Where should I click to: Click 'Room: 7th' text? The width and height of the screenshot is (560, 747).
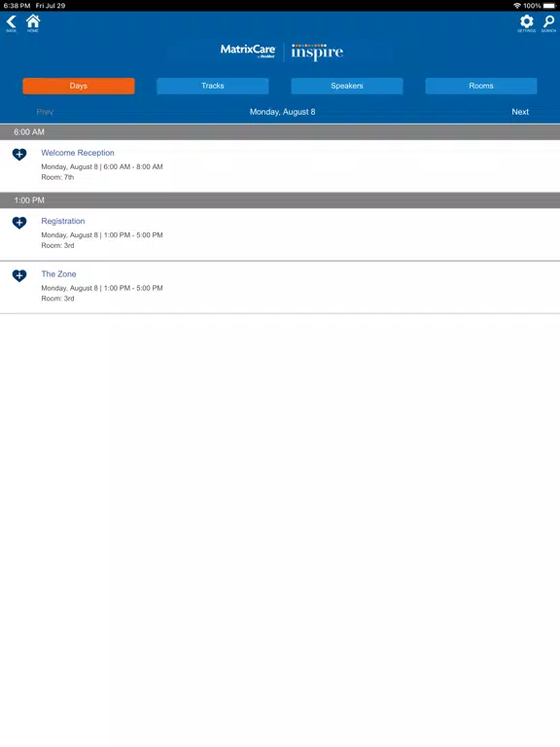click(57, 177)
